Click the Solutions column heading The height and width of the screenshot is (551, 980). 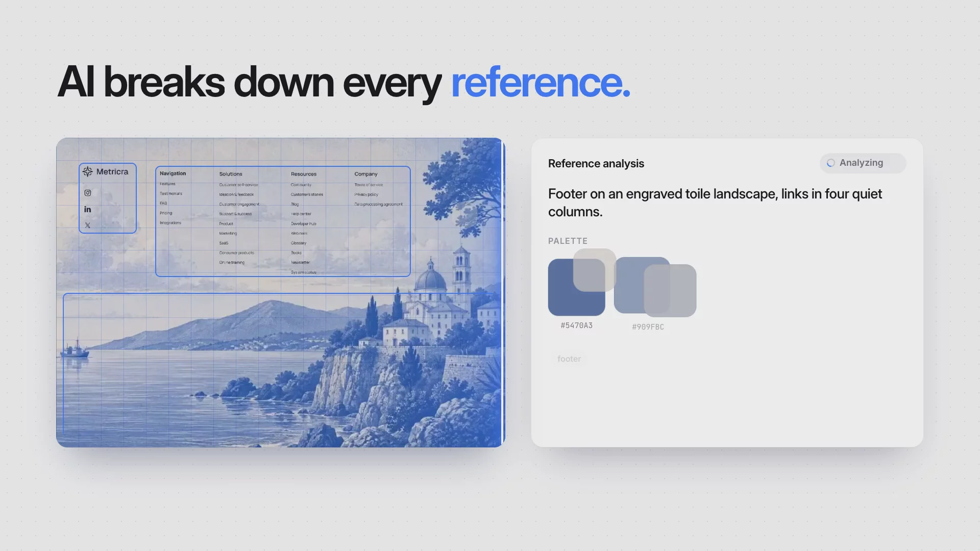point(231,174)
